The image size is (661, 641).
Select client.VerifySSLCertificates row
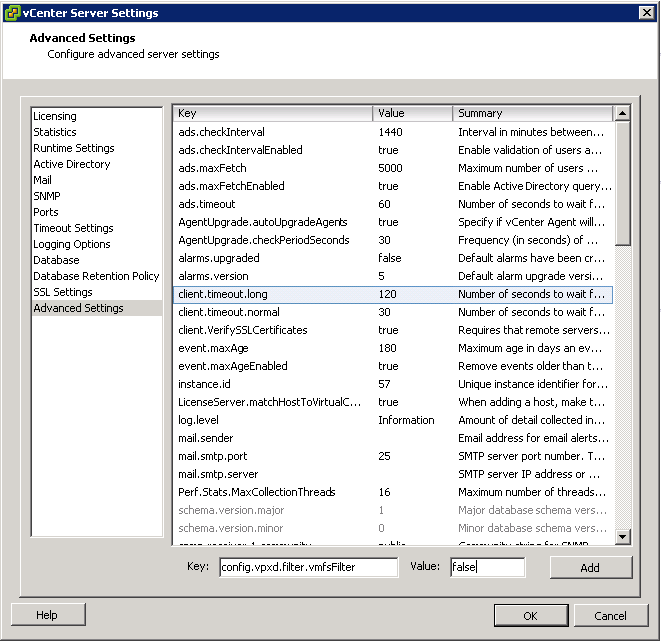[393, 330]
